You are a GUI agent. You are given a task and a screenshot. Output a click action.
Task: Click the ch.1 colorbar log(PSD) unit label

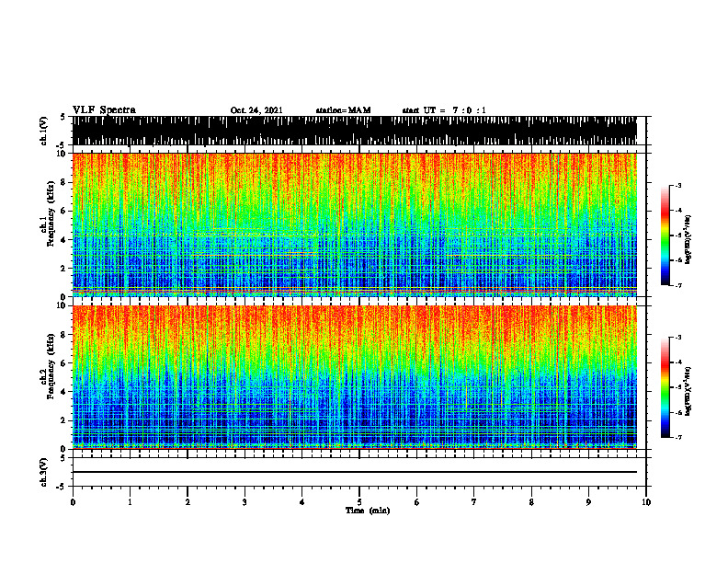[688, 240]
